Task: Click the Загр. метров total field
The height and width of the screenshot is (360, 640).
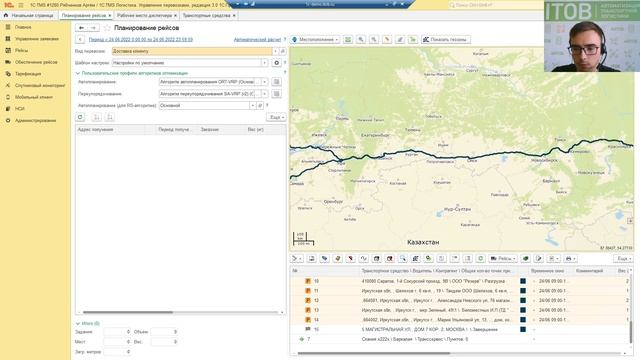Action: pos(117,351)
